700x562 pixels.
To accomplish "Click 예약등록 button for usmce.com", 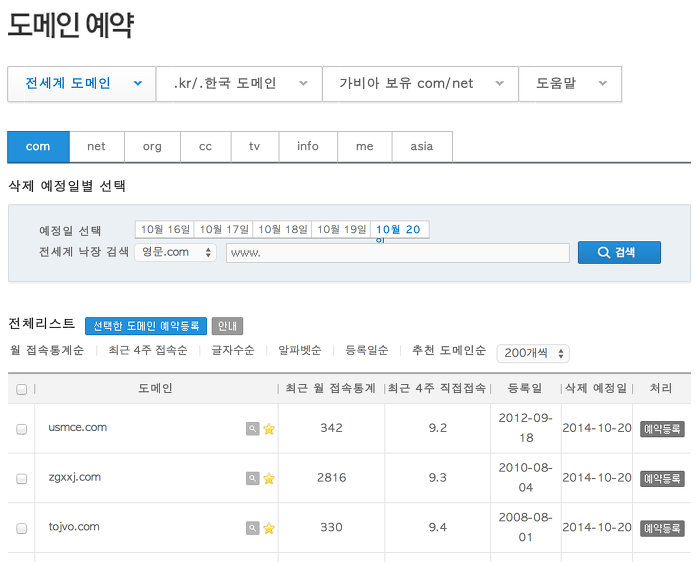I will click(662, 429).
